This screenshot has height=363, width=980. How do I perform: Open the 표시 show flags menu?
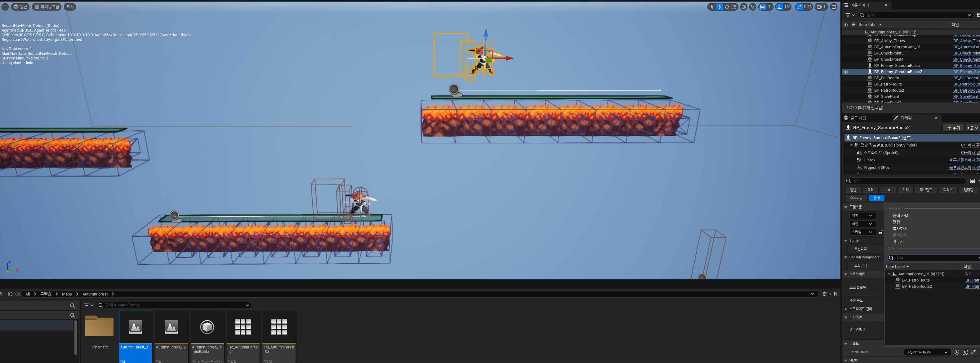[x=70, y=7]
